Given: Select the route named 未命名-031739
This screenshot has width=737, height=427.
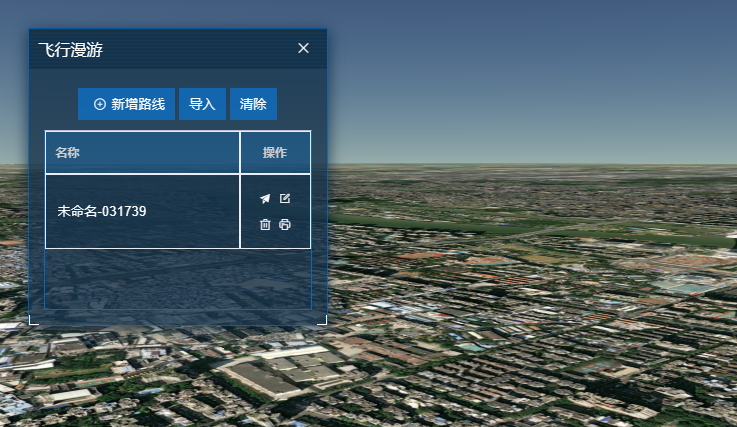Looking at the screenshot, I should [102, 212].
